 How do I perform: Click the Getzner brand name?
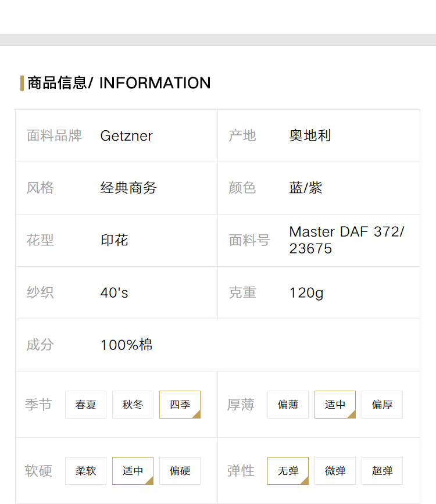[126, 136]
